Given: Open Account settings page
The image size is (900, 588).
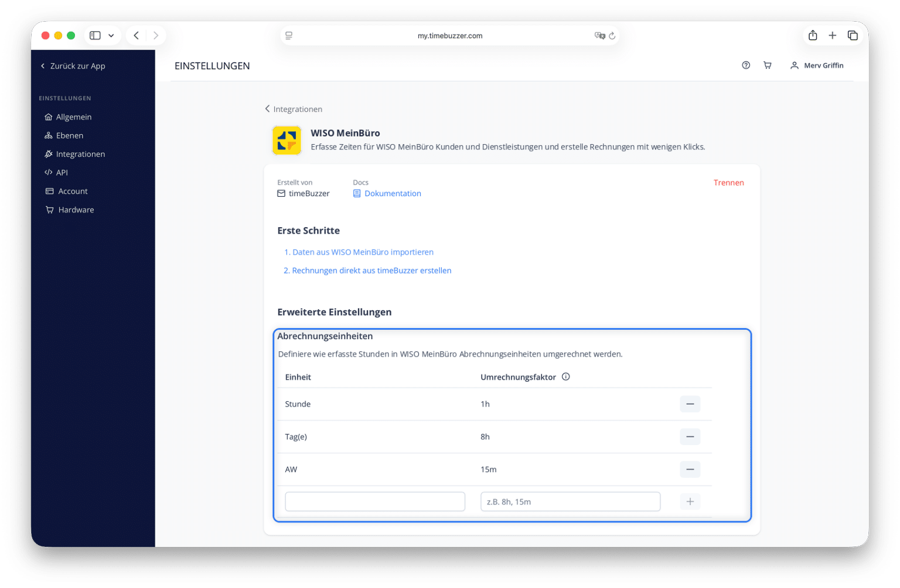Looking at the screenshot, I should [x=67, y=192].
